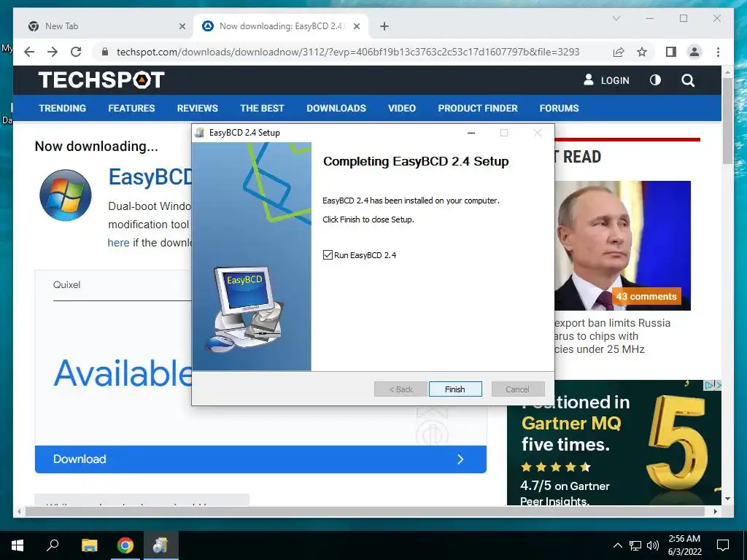Open File Explorer from the taskbar
This screenshot has height=560, width=747.
coord(89,545)
